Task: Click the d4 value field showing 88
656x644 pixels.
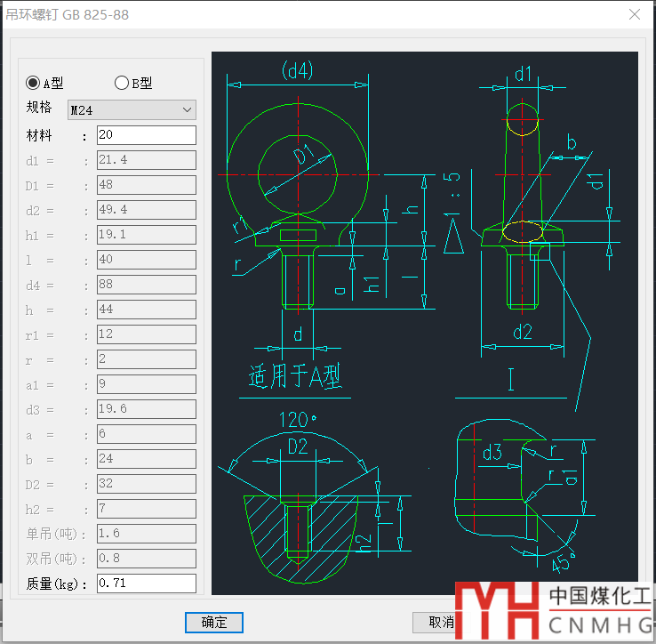Action: tap(147, 285)
